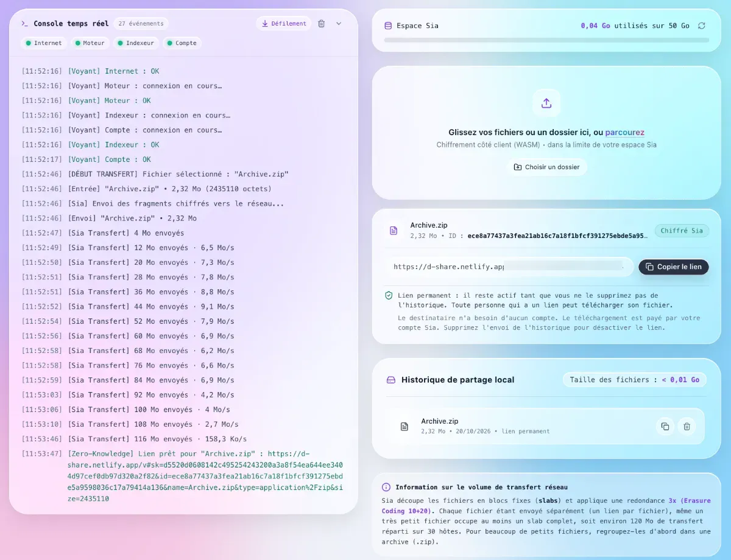This screenshot has height=560, width=731.
Task: Click the permanent link shield icon
Action: click(389, 295)
